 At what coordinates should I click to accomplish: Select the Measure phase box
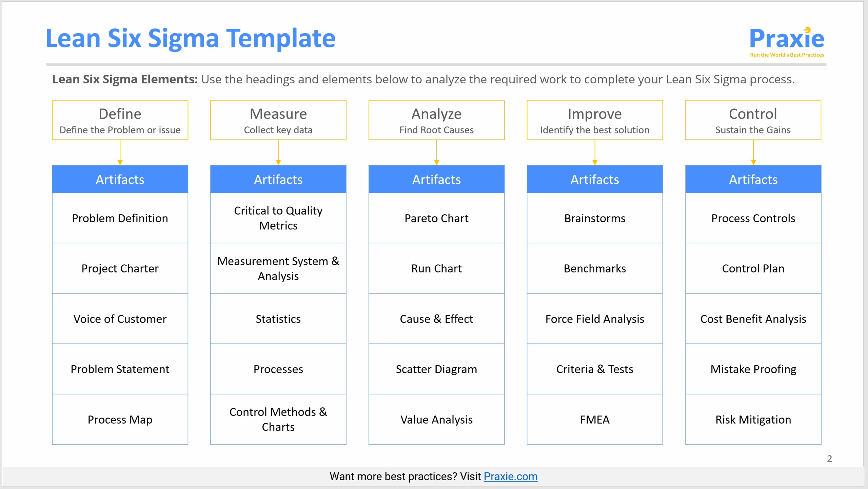tap(278, 120)
